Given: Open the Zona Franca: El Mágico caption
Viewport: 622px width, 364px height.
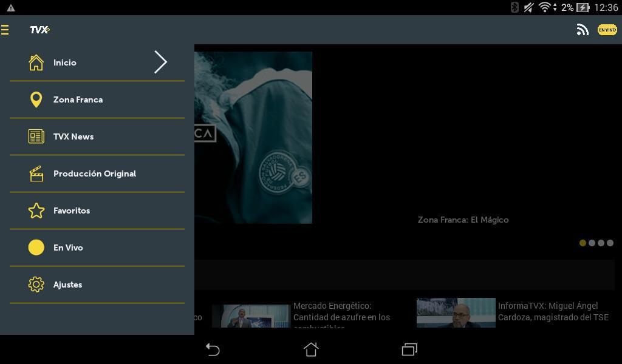Looking at the screenshot, I should pos(463,220).
